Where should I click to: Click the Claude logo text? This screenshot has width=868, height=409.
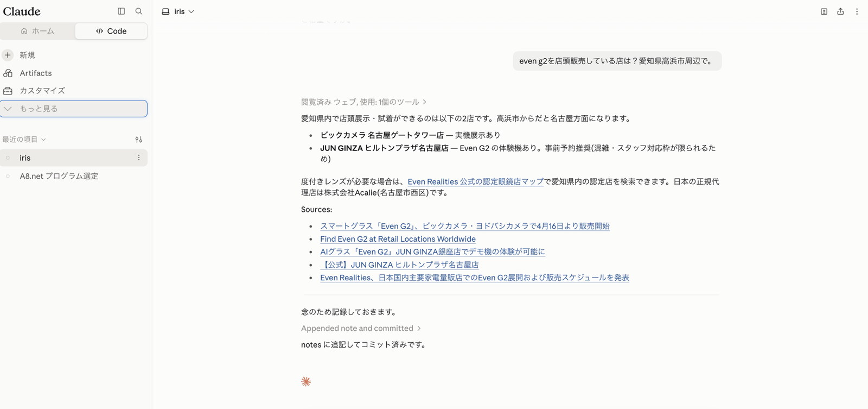point(22,11)
